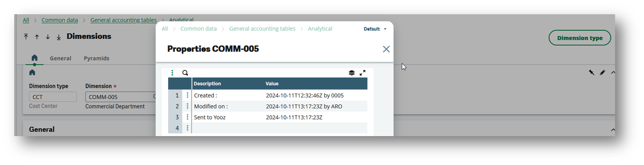
Task: Click All breadcrumb in the Properties dialog
Action: point(165,28)
